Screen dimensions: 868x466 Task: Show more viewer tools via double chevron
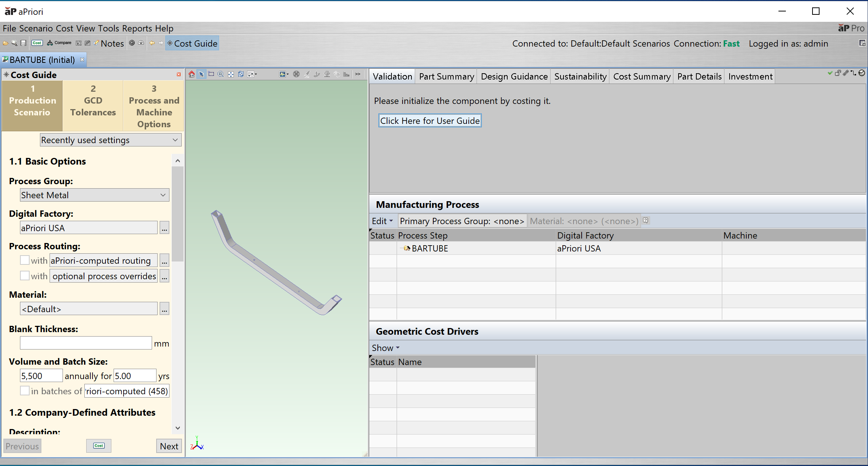point(358,74)
